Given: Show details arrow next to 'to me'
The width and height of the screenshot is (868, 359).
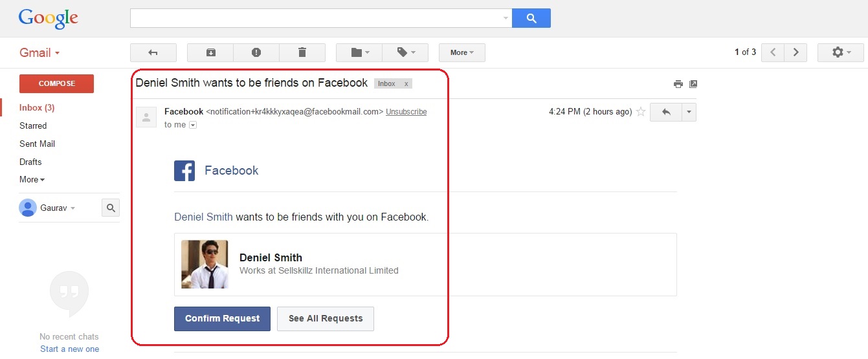Looking at the screenshot, I should 192,125.
